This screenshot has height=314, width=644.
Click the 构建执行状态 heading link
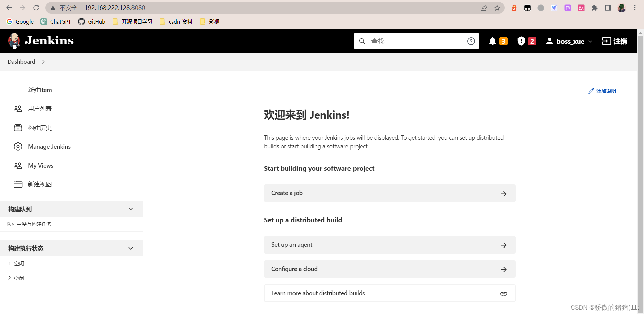(26, 248)
